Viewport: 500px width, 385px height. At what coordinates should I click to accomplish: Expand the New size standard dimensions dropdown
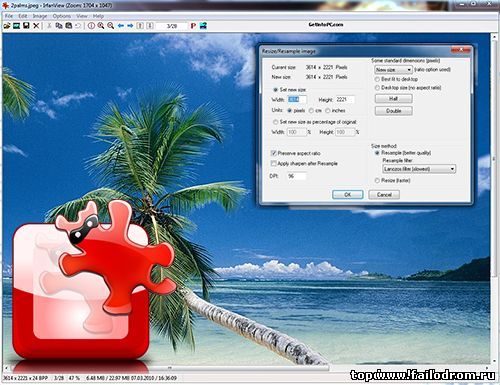393,70
